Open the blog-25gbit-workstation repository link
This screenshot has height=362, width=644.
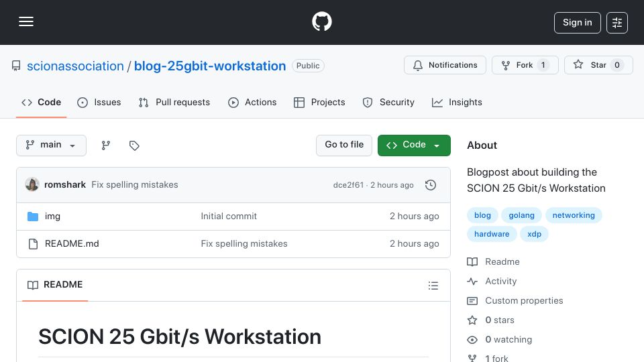[210, 66]
